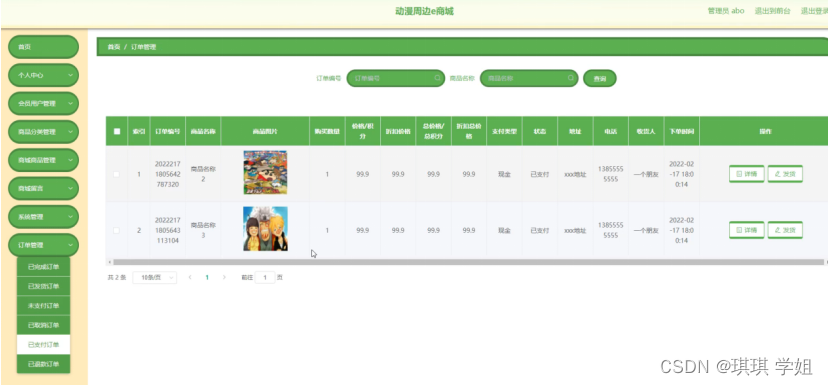The height and width of the screenshot is (385, 828).
Task: Select page number 1 in pagination
Action: point(207,277)
